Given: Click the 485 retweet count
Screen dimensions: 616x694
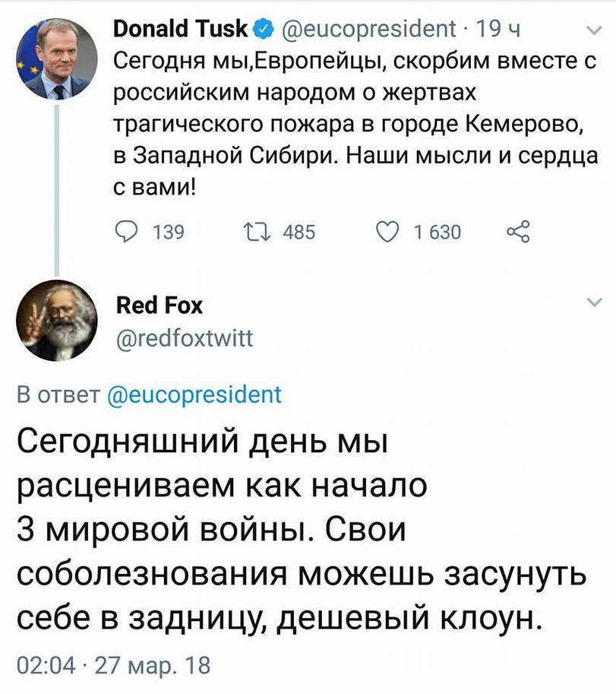Looking at the screenshot, I should [299, 232].
